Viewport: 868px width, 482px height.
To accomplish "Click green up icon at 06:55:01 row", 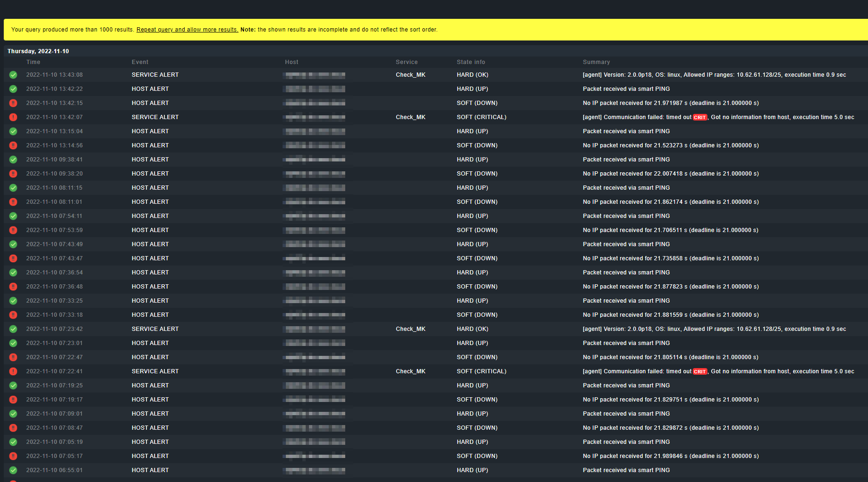I will click(x=13, y=470).
